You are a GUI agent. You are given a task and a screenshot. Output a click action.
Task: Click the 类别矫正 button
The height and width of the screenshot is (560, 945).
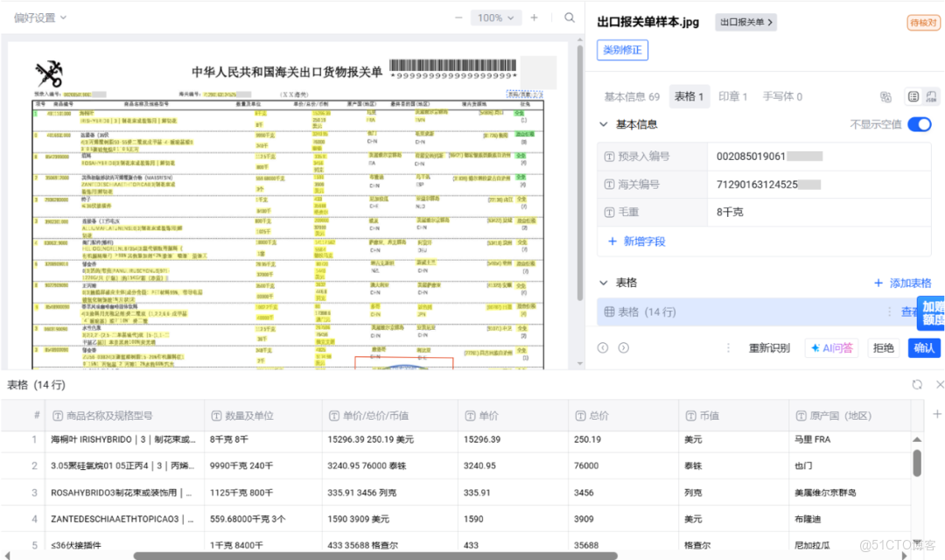(621, 50)
